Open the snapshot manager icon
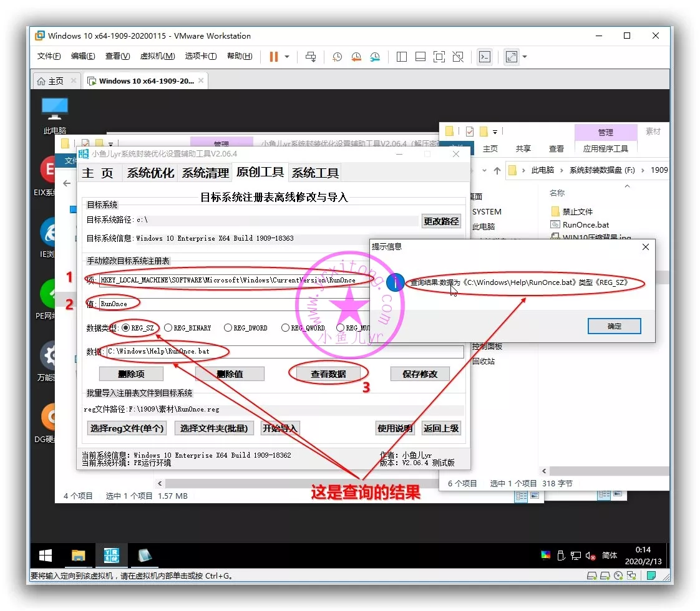700x611 pixels. pyautogui.click(x=375, y=57)
